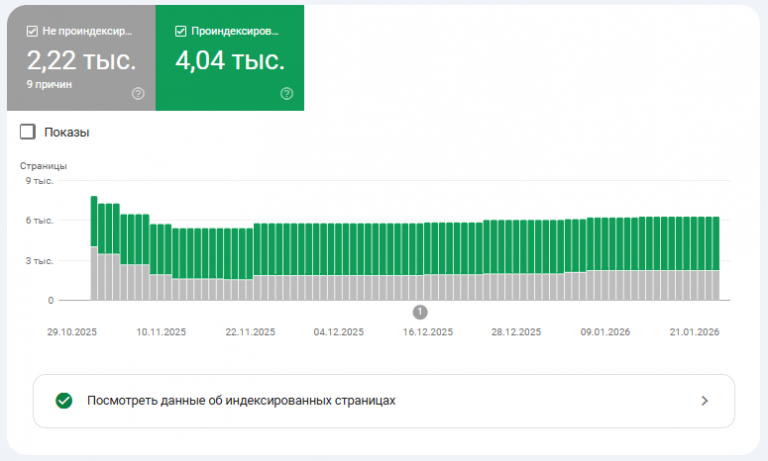This screenshot has width=768, height=461.
Task: Toggle the not indexed pages checkbox
Action: click(32, 31)
